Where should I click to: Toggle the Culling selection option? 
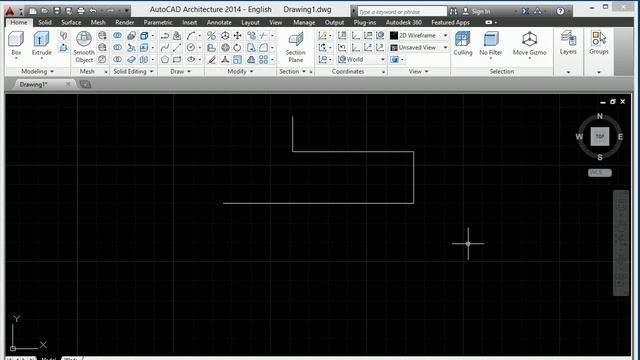click(x=462, y=43)
